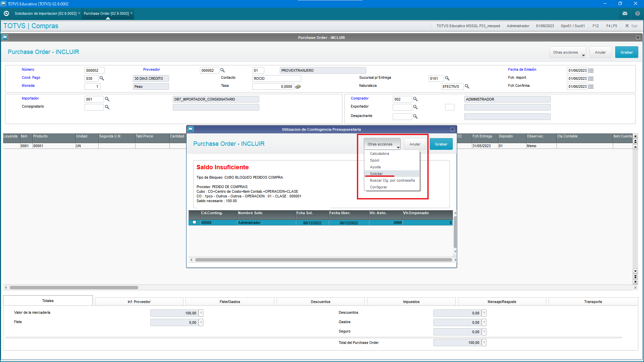
Task: Select Buscar Ctg. por contraseña
Action: pos(392,180)
